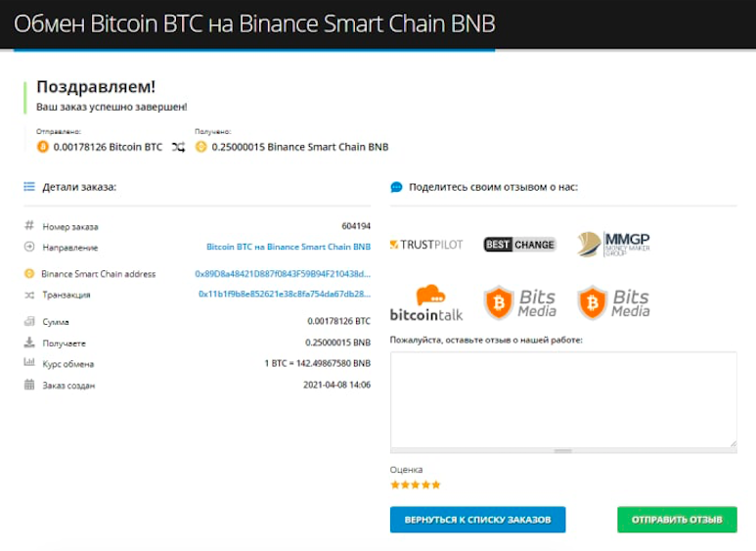
Task: Click the first Bits Media logo
Action: [519, 303]
